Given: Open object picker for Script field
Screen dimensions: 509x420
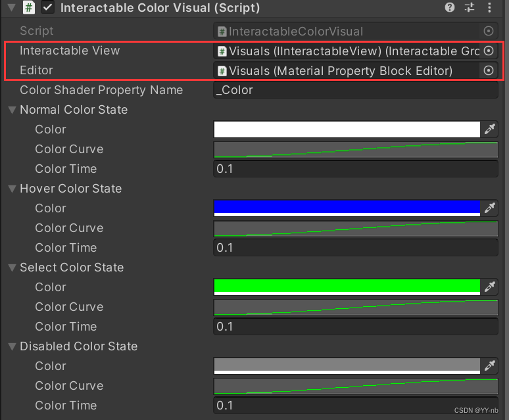Looking at the screenshot, I should (x=489, y=31).
